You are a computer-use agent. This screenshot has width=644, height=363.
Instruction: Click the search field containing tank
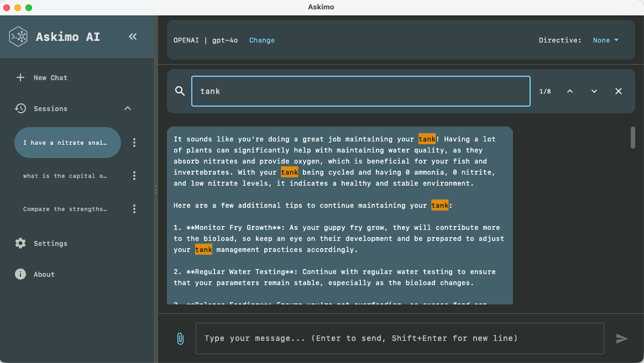click(360, 91)
